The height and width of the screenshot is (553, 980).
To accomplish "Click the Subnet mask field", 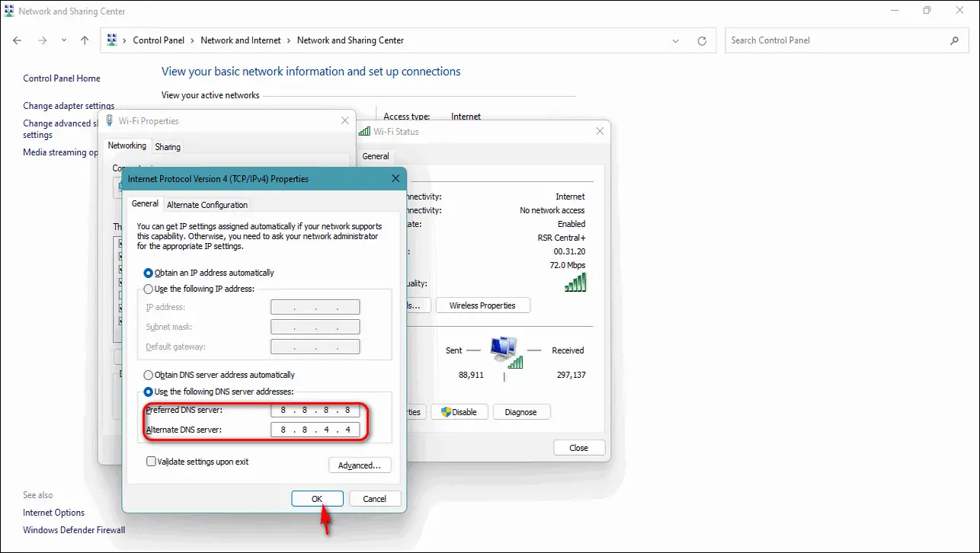I will click(x=315, y=327).
